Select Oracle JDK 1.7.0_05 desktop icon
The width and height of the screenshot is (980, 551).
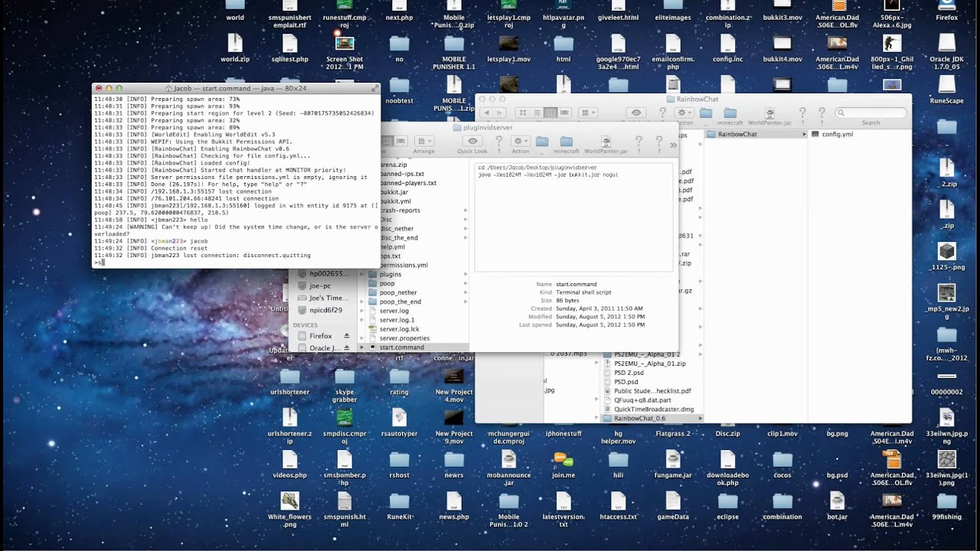click(x=947, y=51)
